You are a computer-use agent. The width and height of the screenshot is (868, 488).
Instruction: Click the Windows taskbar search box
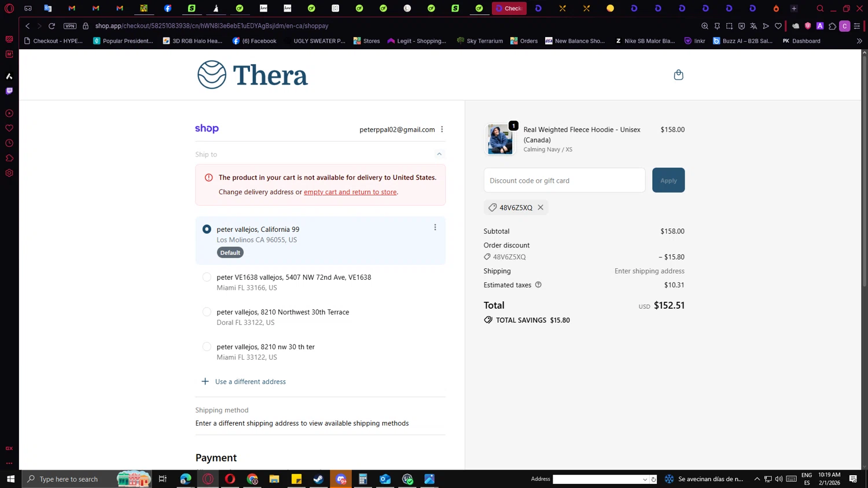point(87,479)
